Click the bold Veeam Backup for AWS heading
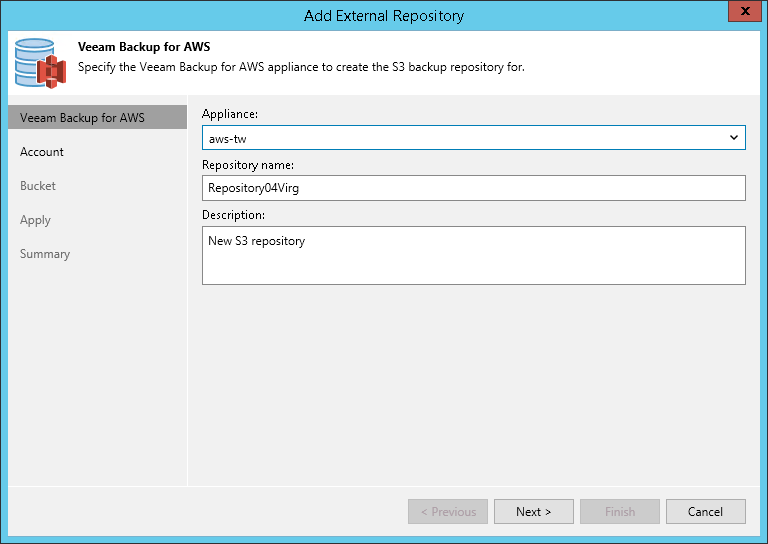The height and width of the screenshot is (544, 768). click(144, 47)
